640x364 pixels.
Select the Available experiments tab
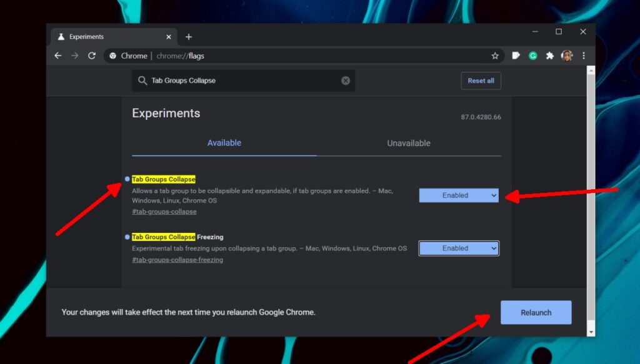click(224, 143)
